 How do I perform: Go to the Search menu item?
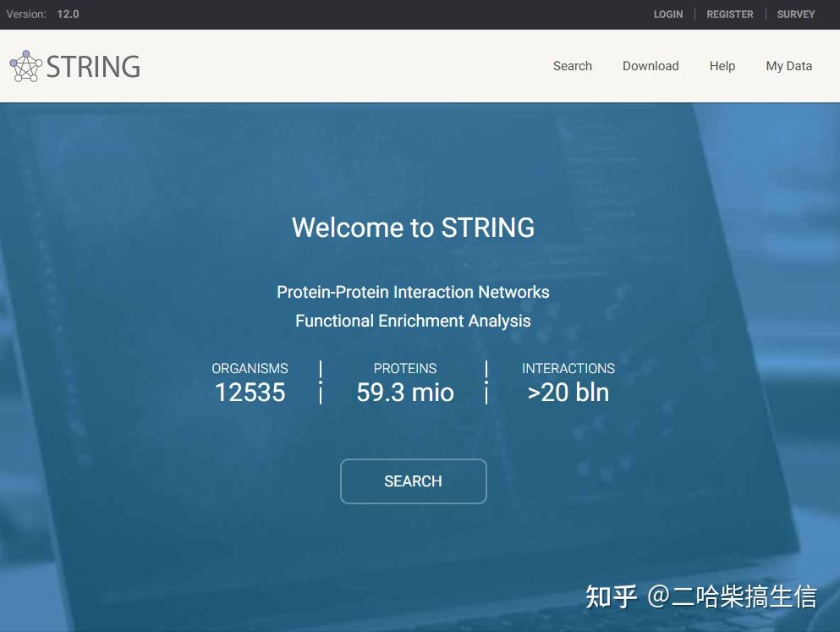pyautogui.click(x=572, y=66)
